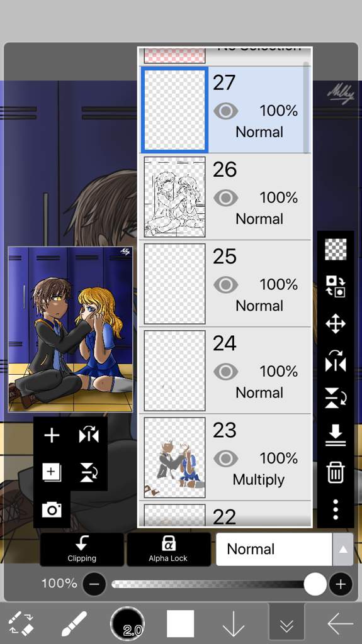Open the checkerboard clear layer icon
The height and width of the screenshot is (644, 362).
[336, 249]
